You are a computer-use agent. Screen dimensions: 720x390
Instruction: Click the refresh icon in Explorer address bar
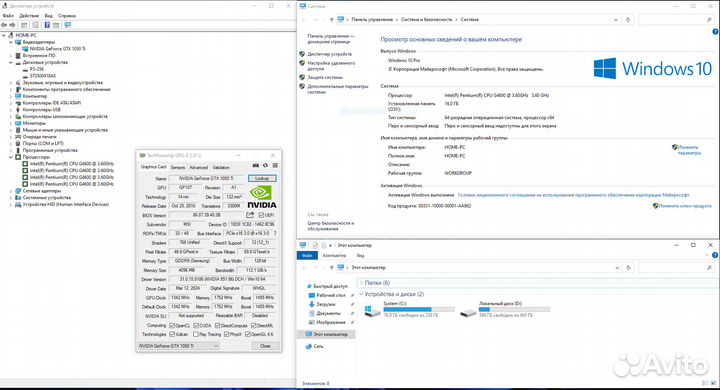(628, 267)
